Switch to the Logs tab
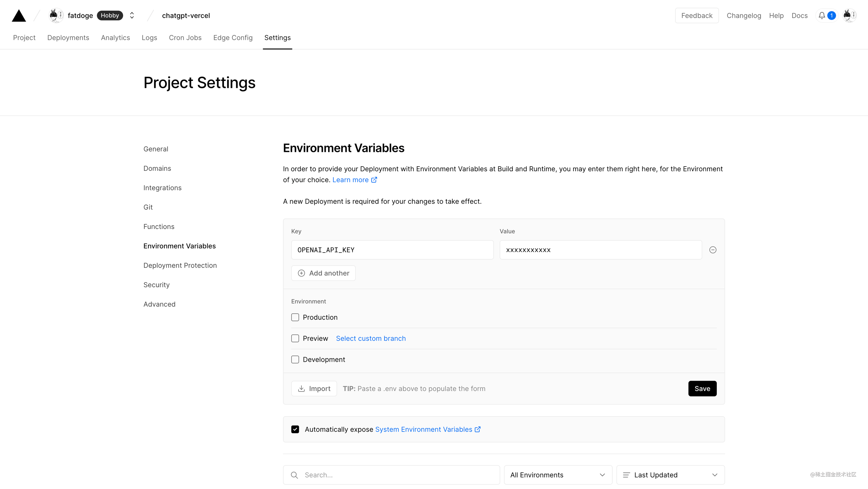 click(149, 37)
